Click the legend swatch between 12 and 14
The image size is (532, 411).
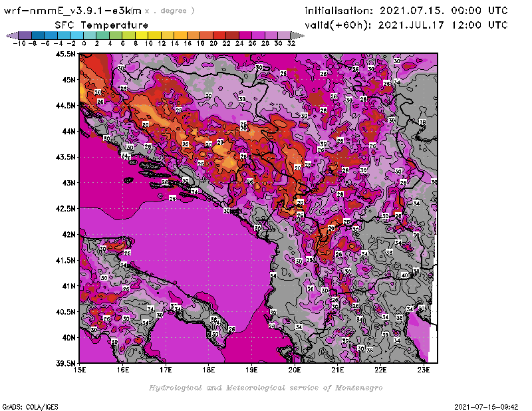pyautogui.click(x=168, y=35)
